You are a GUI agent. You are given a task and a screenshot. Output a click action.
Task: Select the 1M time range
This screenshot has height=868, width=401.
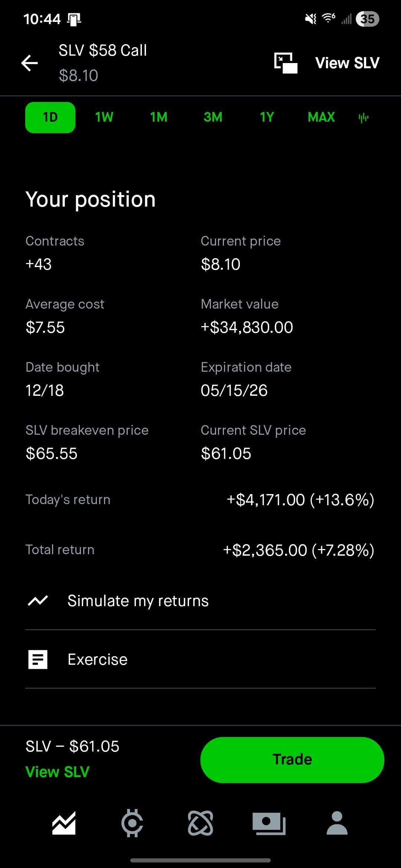159,117
